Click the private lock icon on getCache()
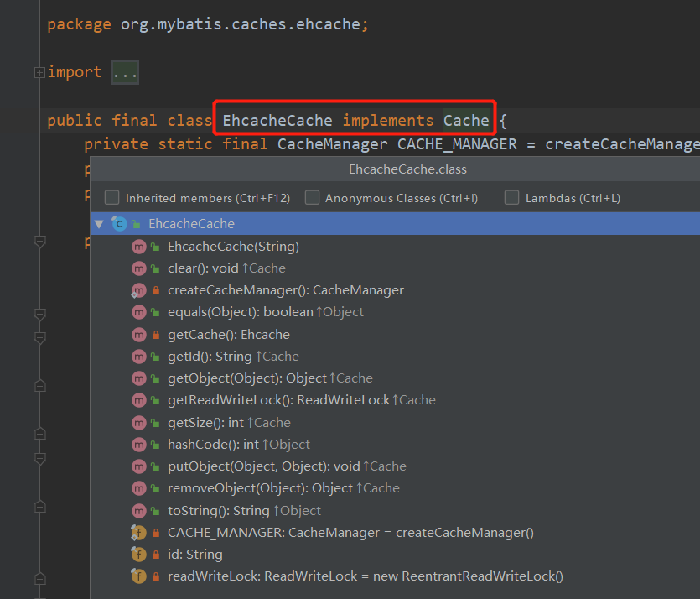700x599 pixels. tap(156, 335)
